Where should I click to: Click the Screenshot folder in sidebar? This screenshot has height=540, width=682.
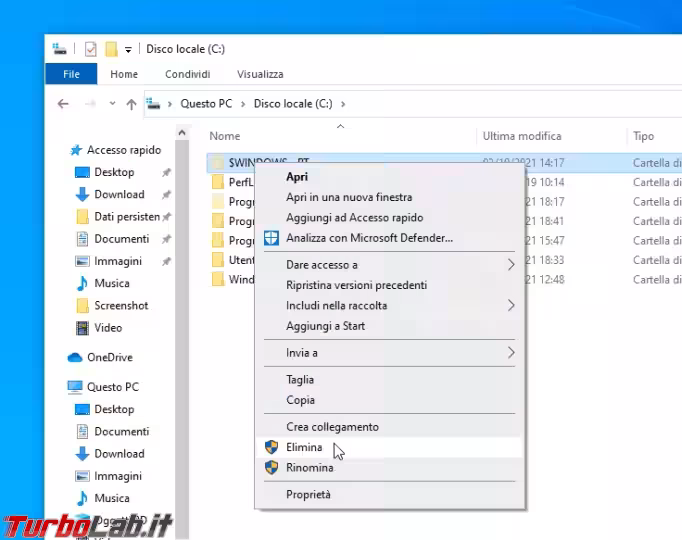[x=120, y=306]
